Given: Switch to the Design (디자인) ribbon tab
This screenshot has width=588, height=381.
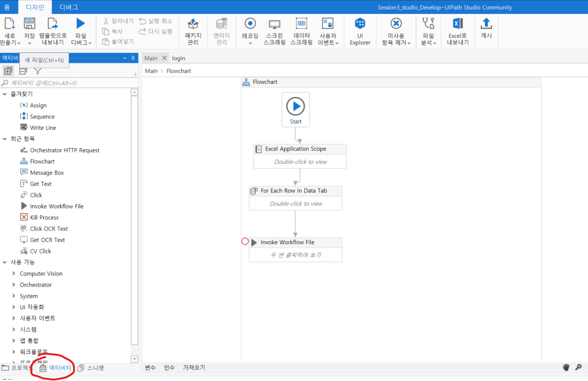Looking at the screenshot, I should [x=35, y=7].
